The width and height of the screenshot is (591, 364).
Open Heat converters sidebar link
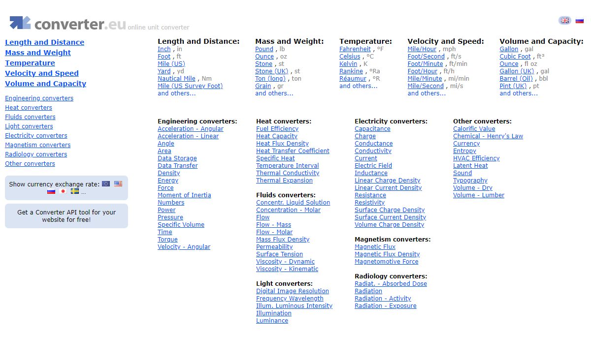click(29, 108)
